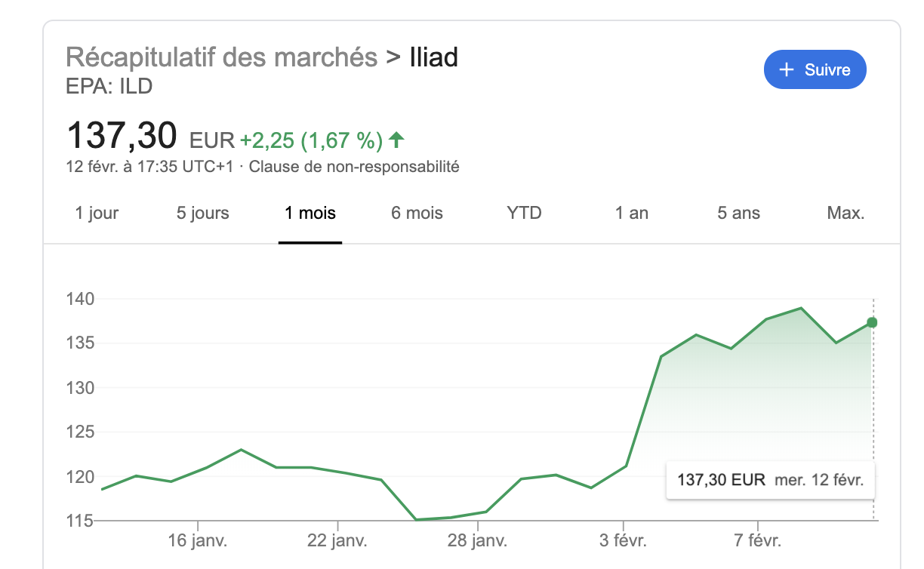Follow the Iliad stock via Suivre label
Image resolution: width=924 pixels, height=569 pixels.
(827, 70)
